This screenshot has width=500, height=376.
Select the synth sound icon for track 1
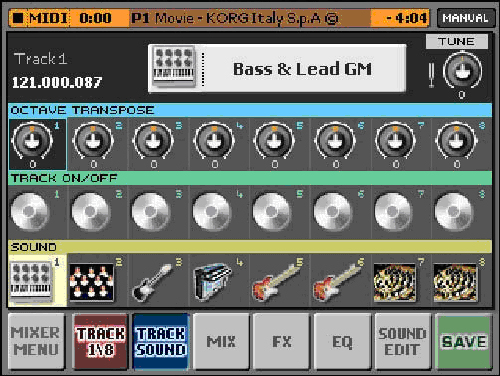click(31, 280)
